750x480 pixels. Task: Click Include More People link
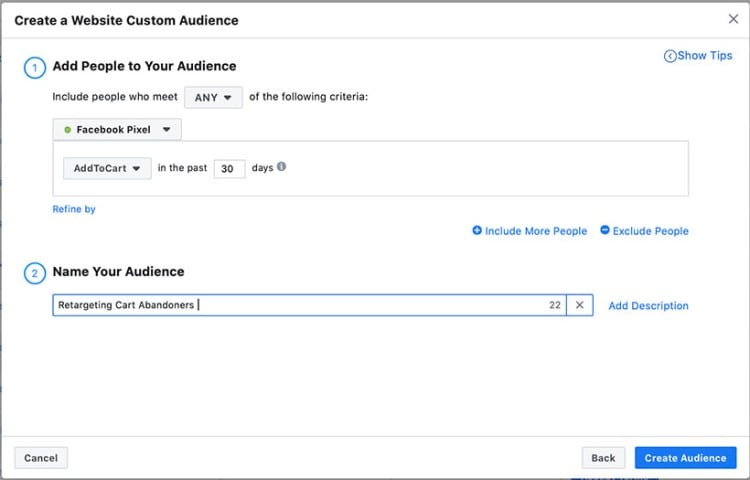tap(536, 231)
